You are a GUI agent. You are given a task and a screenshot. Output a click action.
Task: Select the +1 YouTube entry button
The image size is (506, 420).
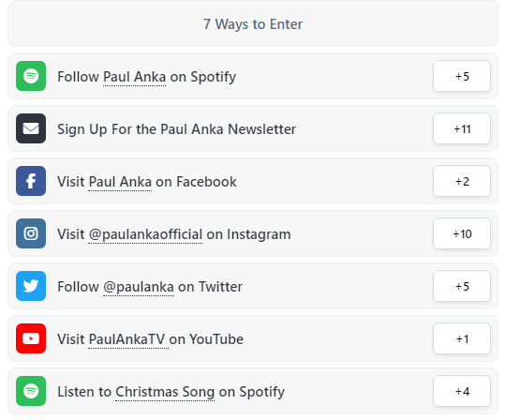point(462,338)
